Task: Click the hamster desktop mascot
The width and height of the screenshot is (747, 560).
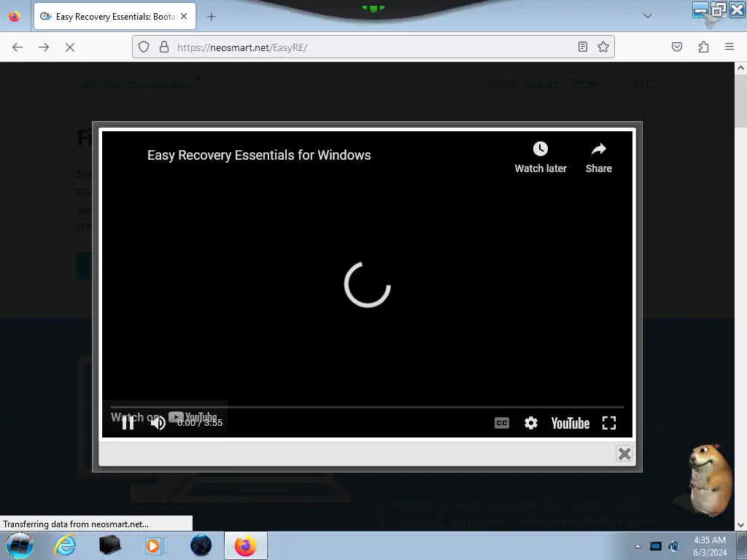Action: pyautogui.click(x=709, y=480)
